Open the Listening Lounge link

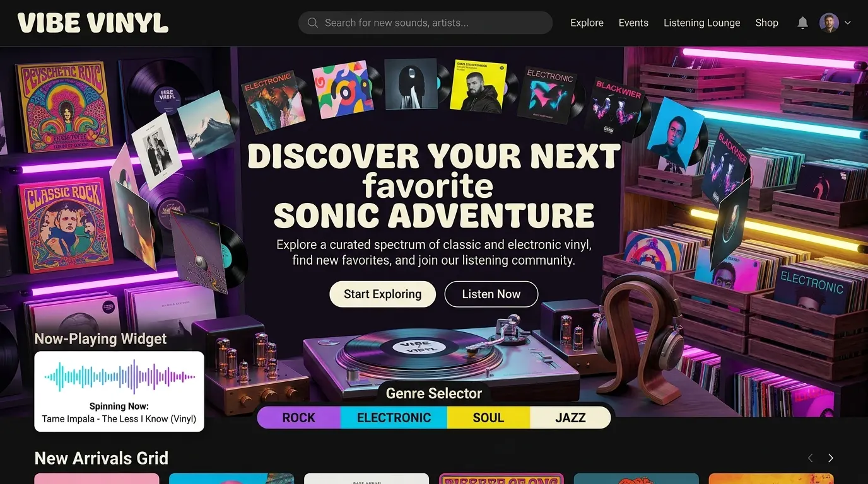click(701, 23)
